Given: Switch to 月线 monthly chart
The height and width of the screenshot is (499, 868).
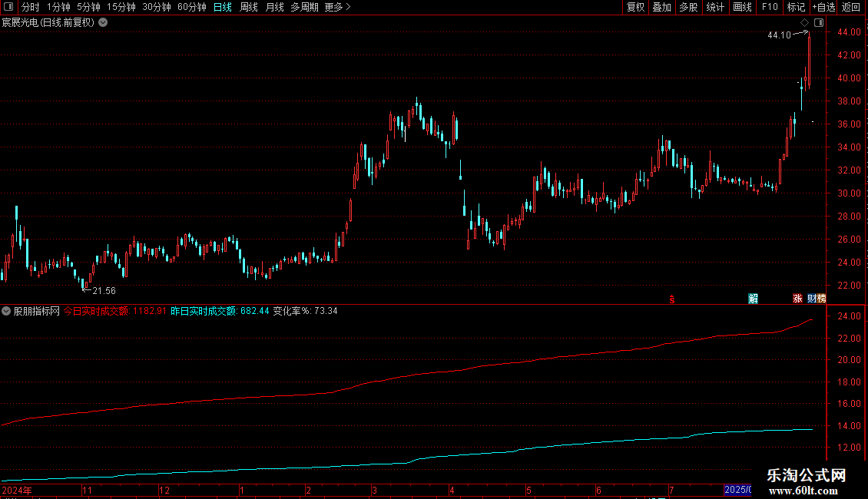Looking at the screenshot, I should [274, 7].
